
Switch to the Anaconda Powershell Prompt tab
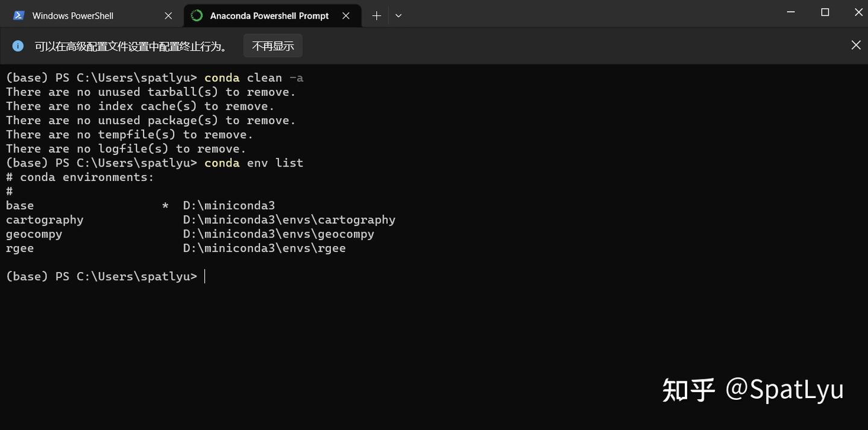pyautogui.click(x=269, y=14)
